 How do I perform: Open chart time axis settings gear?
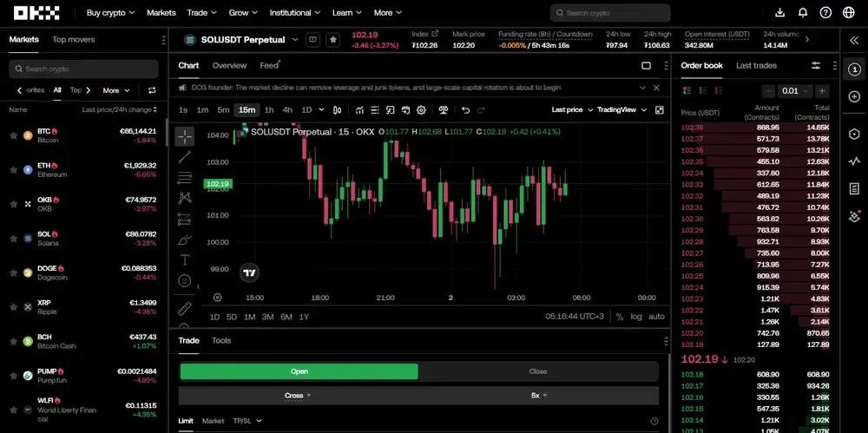[x=218, y=298]
